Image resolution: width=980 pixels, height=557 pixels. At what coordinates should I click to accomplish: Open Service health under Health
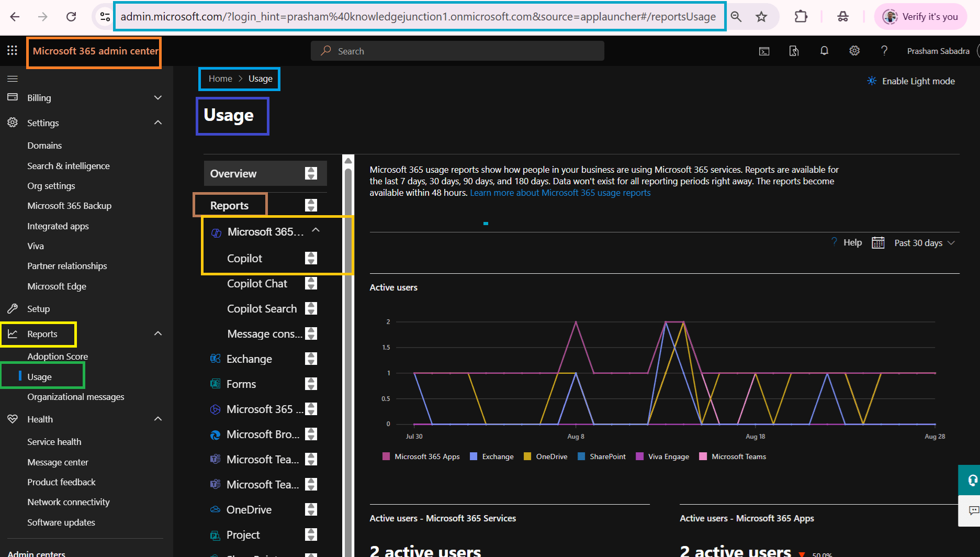[54, 441]
